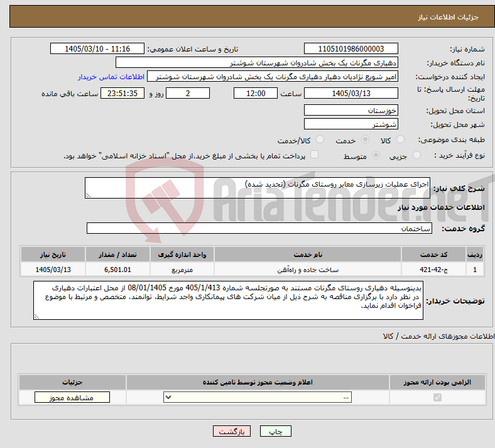Click the اعلام وضعیت مجوز header
495x448 pixels.
[258, 382]
